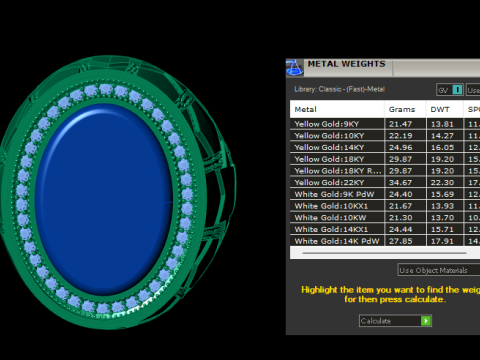The height and width of the screenshot is (360, 480).
Task: Select the White Gold:14K PdW row
Action: click(385, 241)
